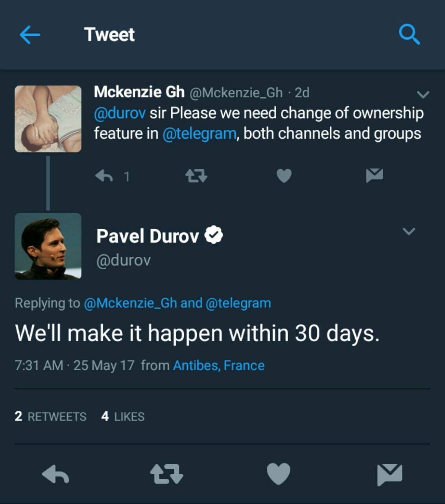
Task: Open the Antibes, France location link
Action: (219, 365)
